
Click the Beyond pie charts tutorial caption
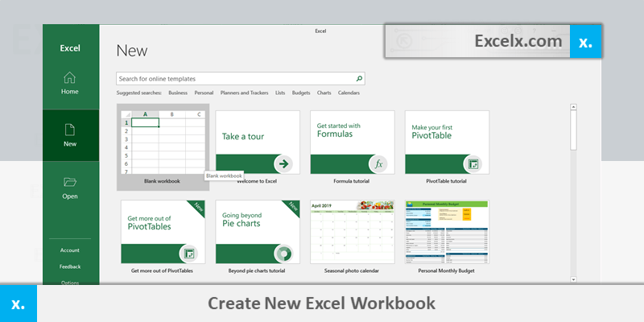[x=257, y=270]
